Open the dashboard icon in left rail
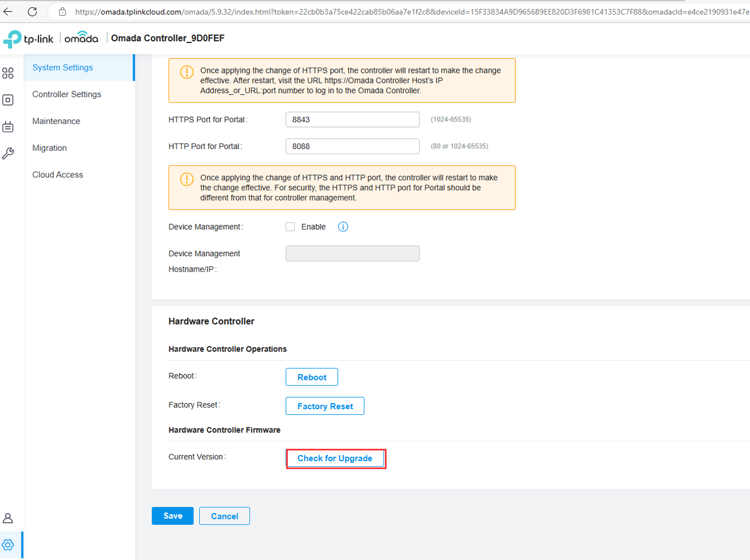 8,73
